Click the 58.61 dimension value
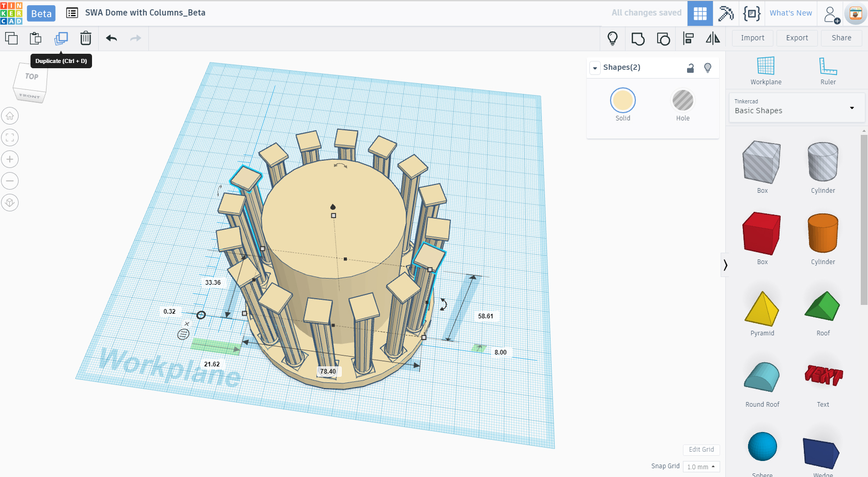The image size is (868, 477). click(x=485, y=316)
